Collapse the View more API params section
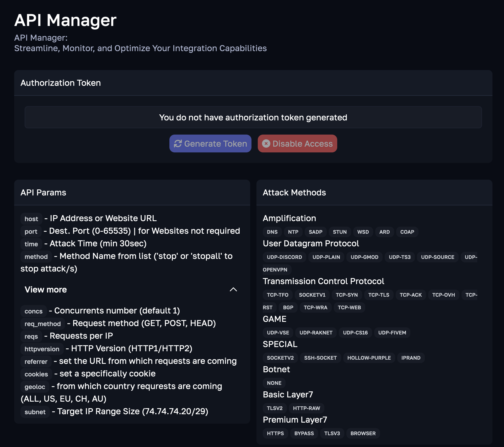The image size is (504, 447). (x=233, y=289)
